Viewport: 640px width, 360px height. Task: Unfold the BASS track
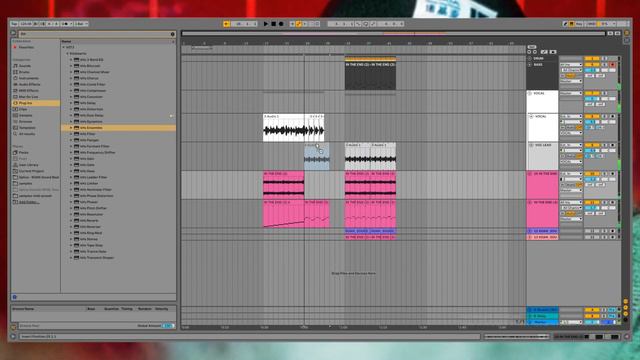click(x=530, y=64)
